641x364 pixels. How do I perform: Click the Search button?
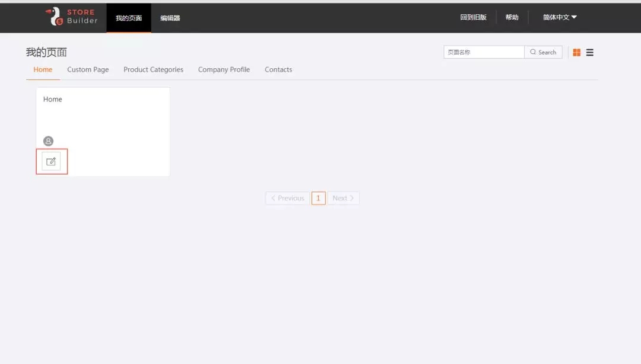tap(543, 52)
